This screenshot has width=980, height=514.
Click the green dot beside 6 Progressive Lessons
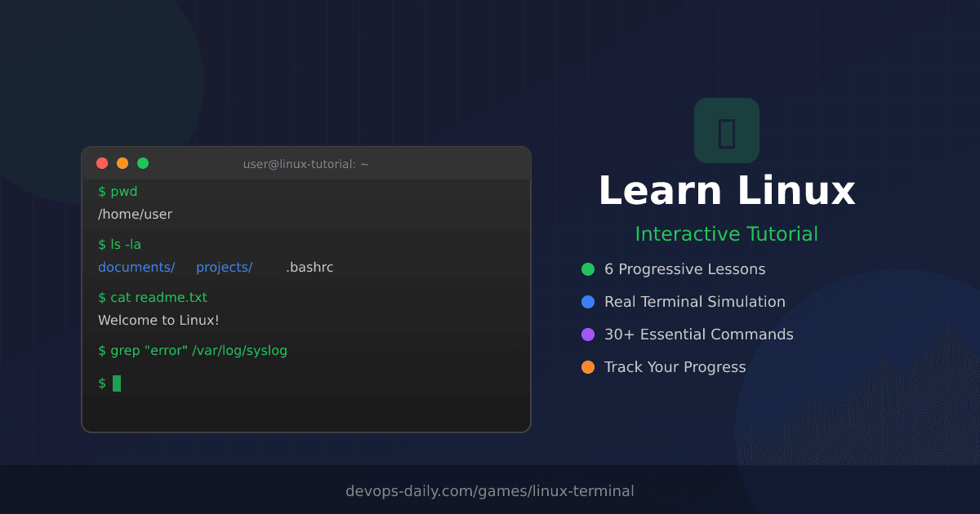tap(586, 268)
